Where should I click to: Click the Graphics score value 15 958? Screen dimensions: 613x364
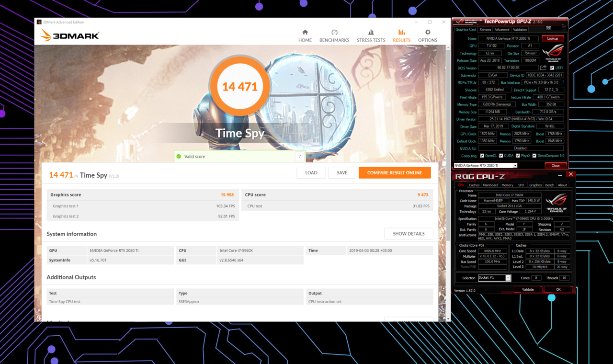pos(227,195)
